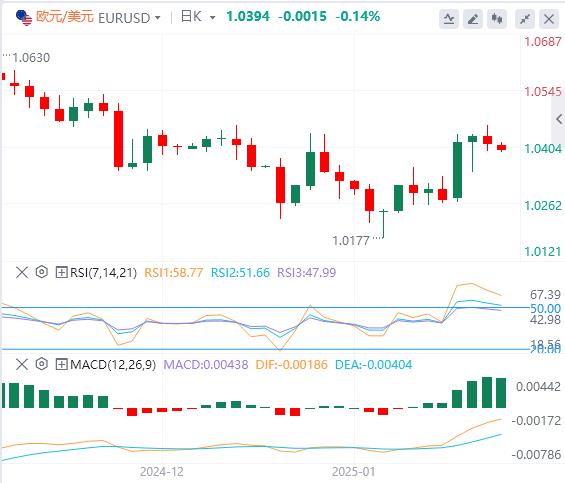Click the 2024-12 date axis label
Image resolution: width=565 pixels, height=483 pixels.
pos(162,471)
